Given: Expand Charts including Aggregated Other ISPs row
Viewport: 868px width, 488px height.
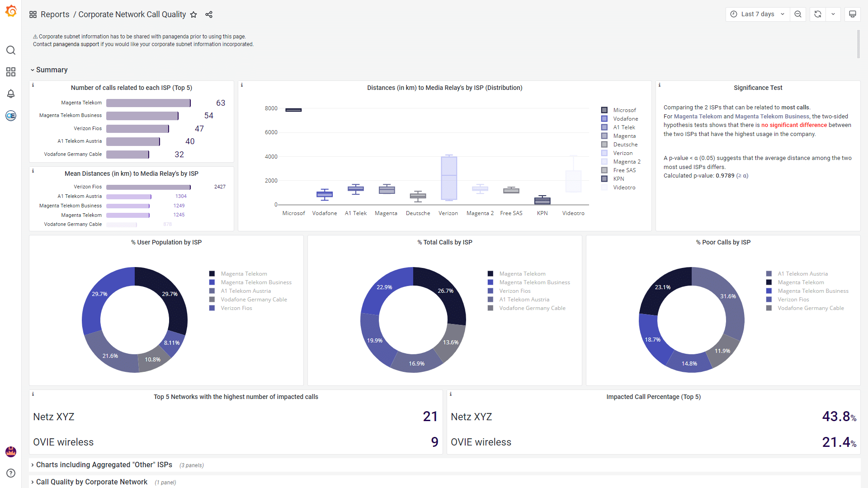Looking at the screenshot, I should [x=104, y=465].
